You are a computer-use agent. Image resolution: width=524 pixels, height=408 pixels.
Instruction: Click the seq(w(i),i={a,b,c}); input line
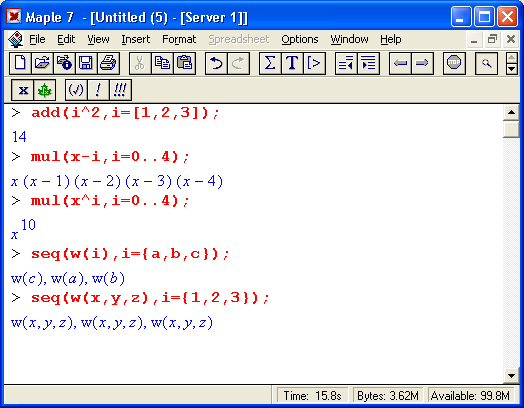(130, 254)
